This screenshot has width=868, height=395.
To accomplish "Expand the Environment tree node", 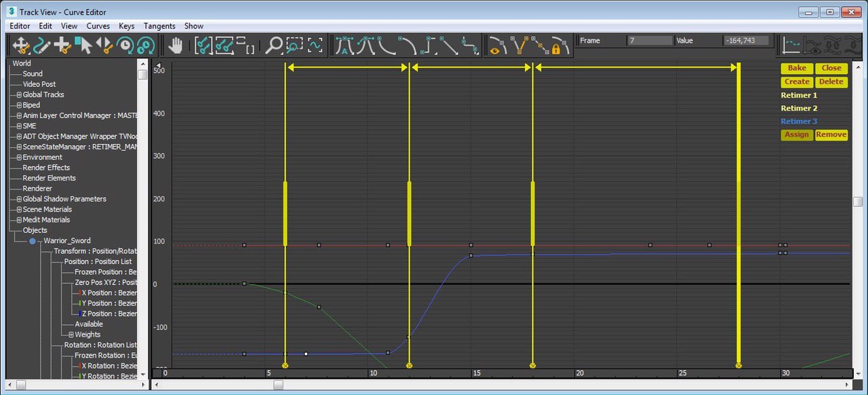I will click(x=19, y=157).
